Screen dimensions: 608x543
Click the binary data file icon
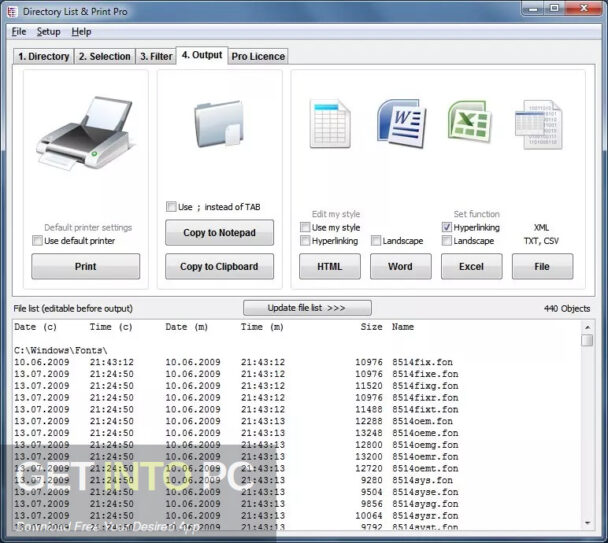(539, 125)
